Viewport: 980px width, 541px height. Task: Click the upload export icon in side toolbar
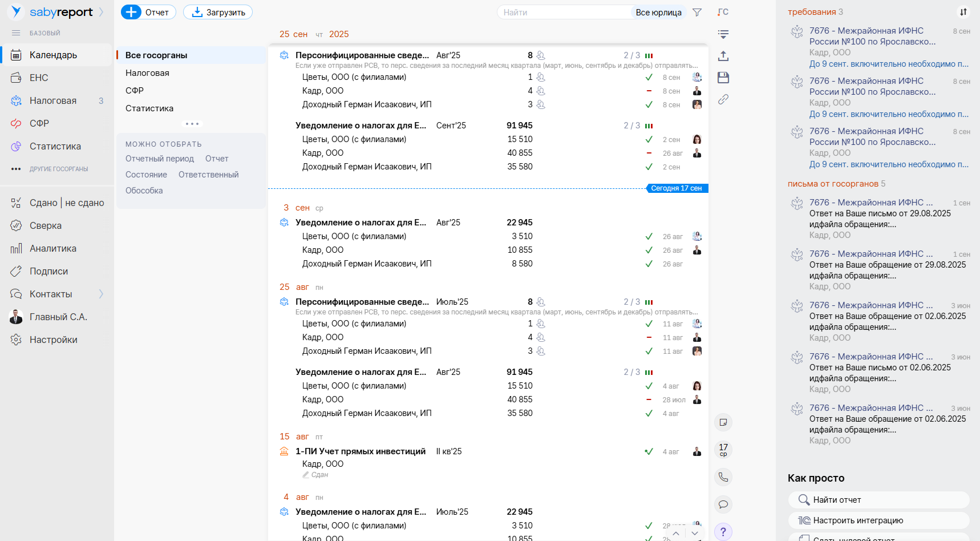[723, 56]
